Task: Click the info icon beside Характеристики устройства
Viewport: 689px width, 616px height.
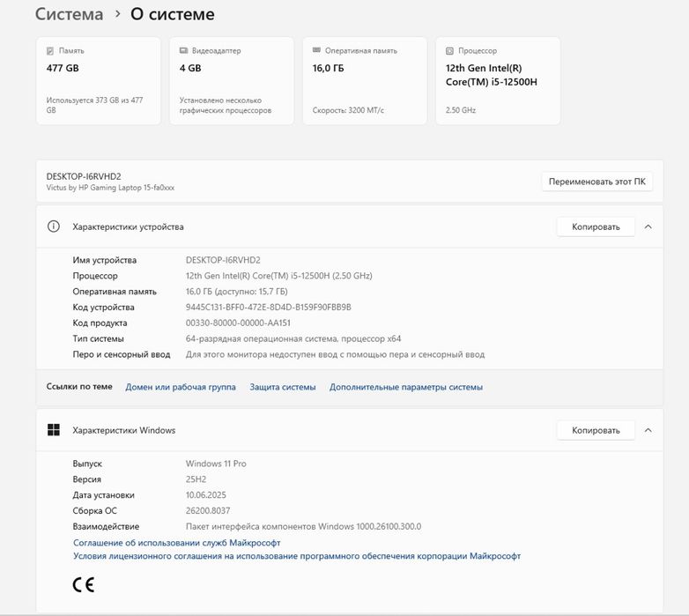Action: click(54, 226)
